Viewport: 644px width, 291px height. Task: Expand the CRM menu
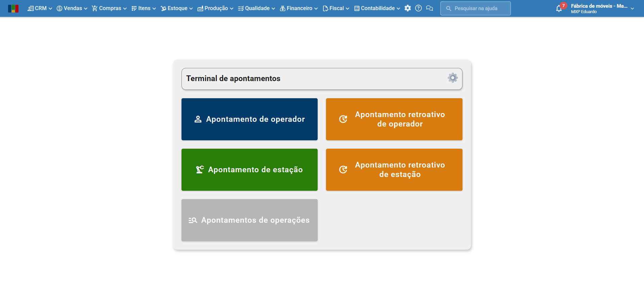click(x=40, y=8)
